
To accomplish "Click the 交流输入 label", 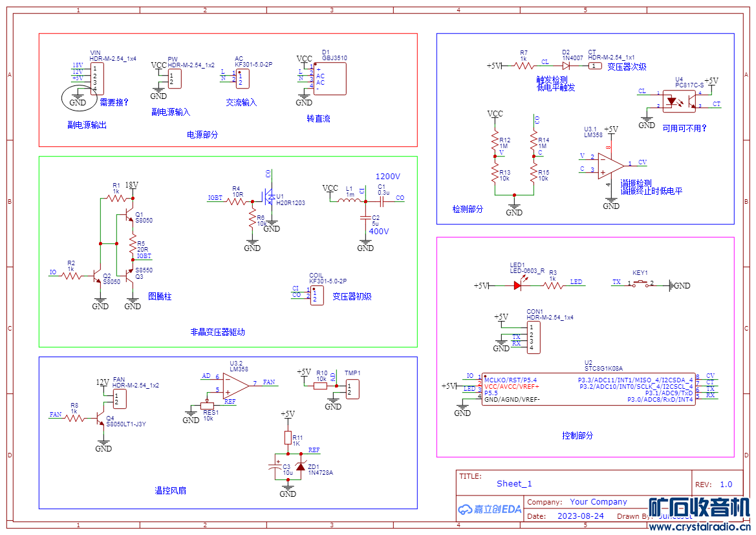I will click(x=242, y=102).
